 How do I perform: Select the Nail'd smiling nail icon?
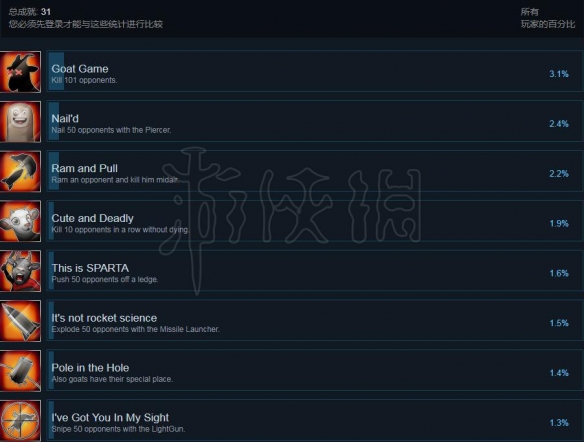pos(20,122)
